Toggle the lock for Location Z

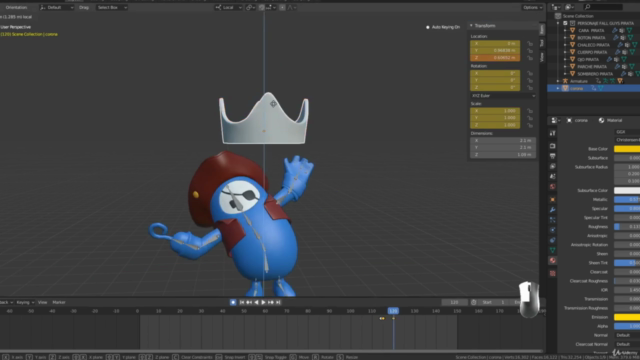530,58
